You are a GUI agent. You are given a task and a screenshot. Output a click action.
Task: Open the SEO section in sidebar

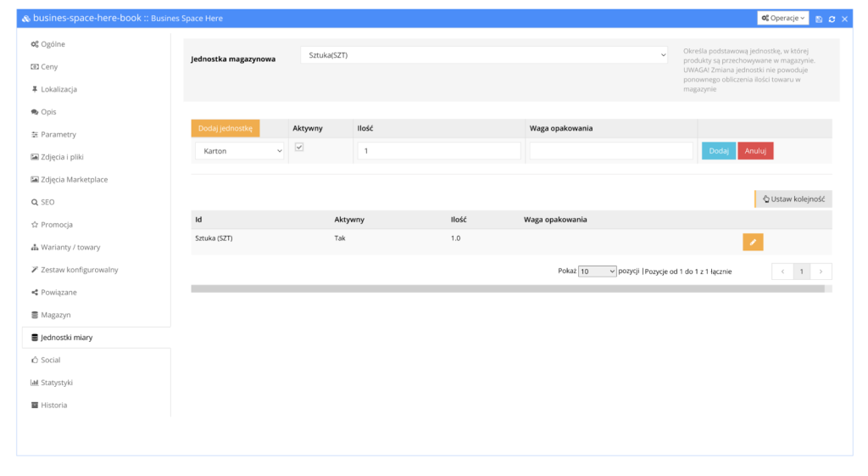(x=47, y=202)
